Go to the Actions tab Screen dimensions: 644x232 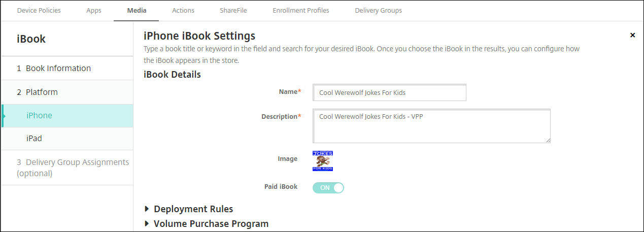click(183, 10)
